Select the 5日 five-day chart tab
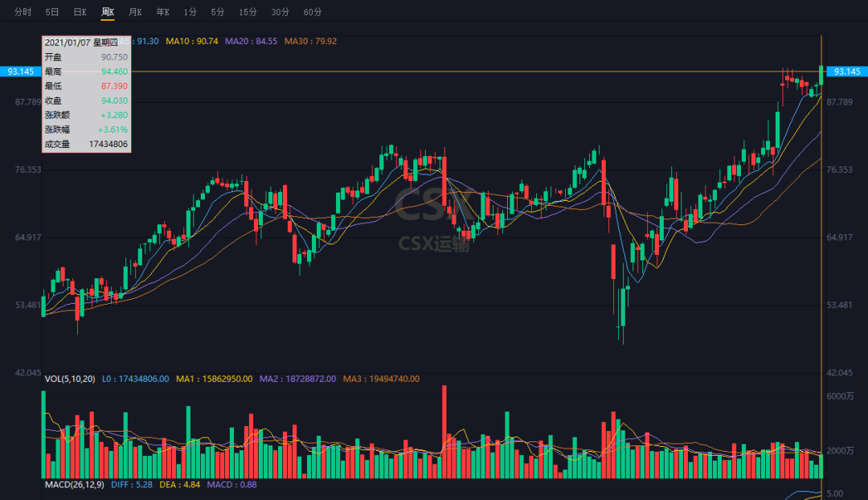Viewport: 868px width, 500px height. point(52,12)
